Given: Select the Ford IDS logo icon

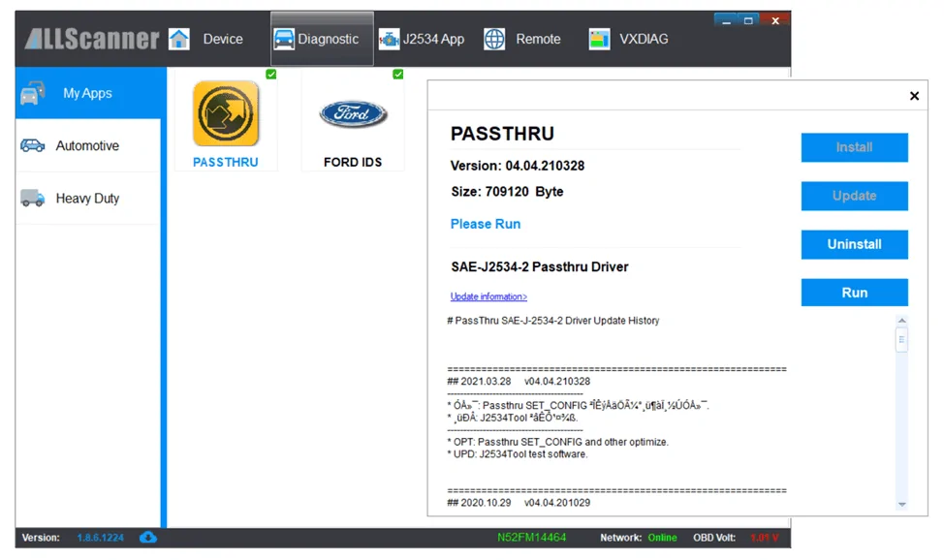Looking at the screenshot, I should point(353,113).
